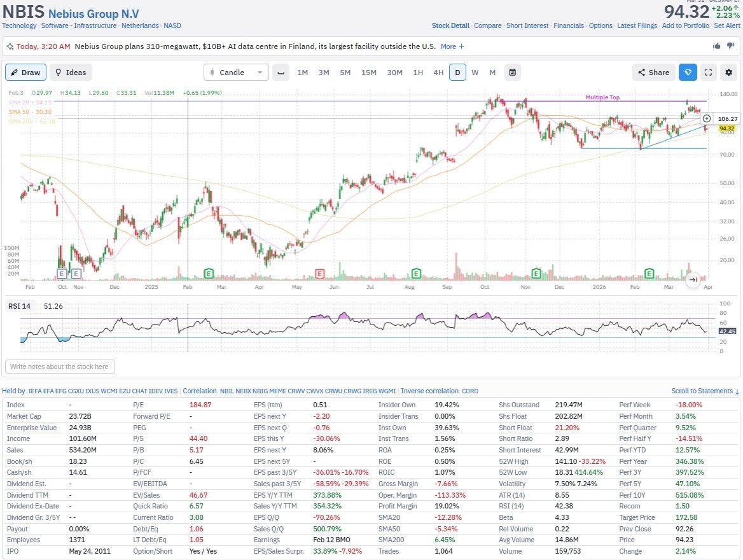
Task: Click the Earnings date Feb 12 BMO
Action: click(x=331, y=540)
